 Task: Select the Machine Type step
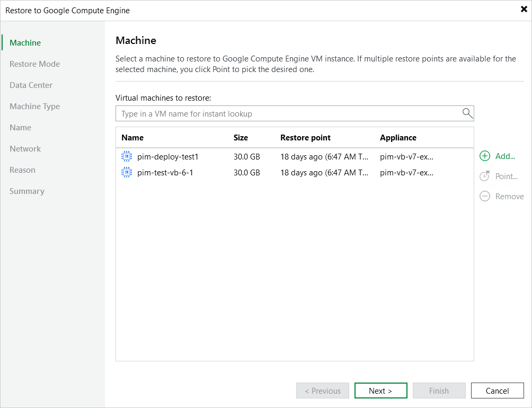(x=34, y=106)
